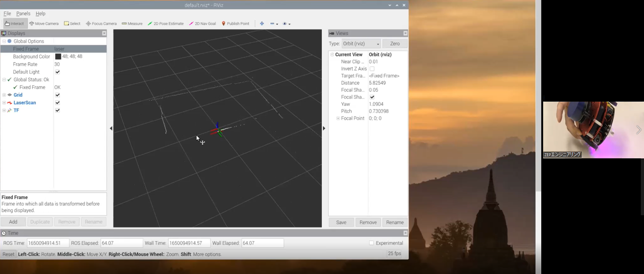This screenshot has width=644, height=274.
Task: Expand the Focal Point property
Action: 338,118
